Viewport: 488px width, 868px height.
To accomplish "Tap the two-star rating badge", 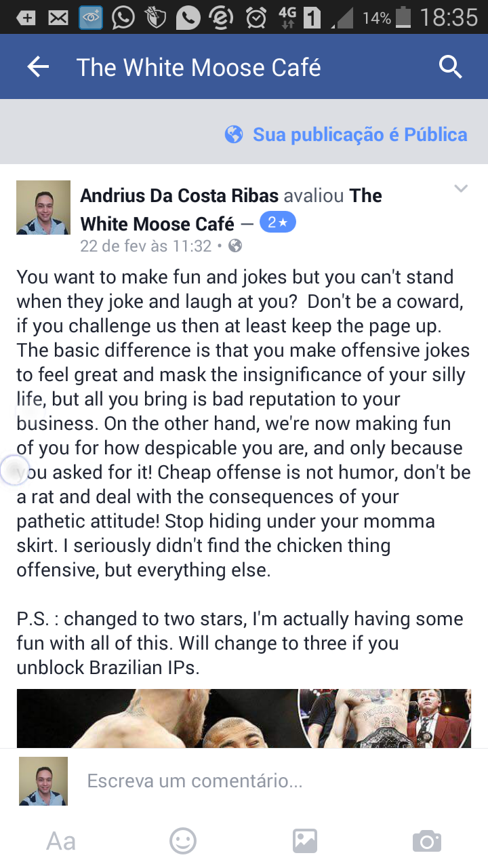I will click(x=277, y=223).
